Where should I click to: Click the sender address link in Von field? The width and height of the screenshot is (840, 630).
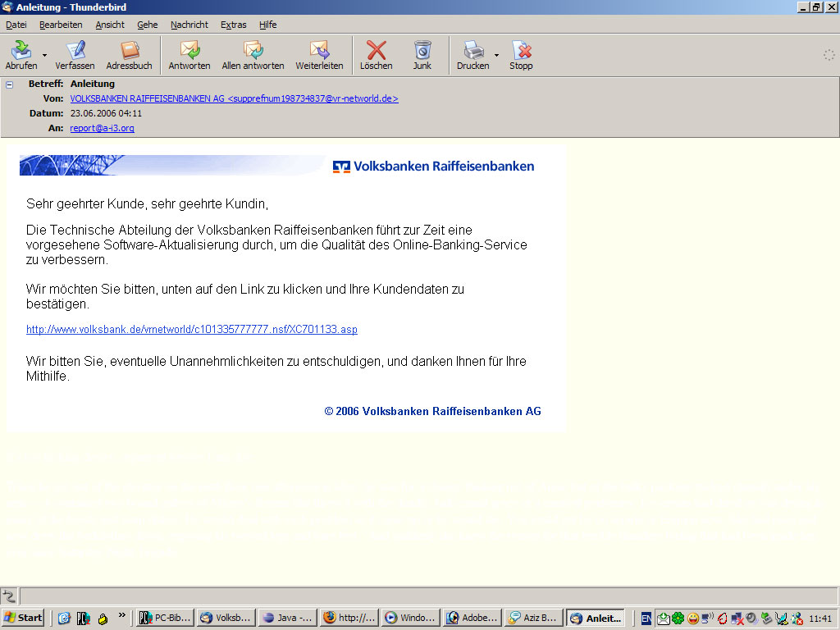[234, 98]
